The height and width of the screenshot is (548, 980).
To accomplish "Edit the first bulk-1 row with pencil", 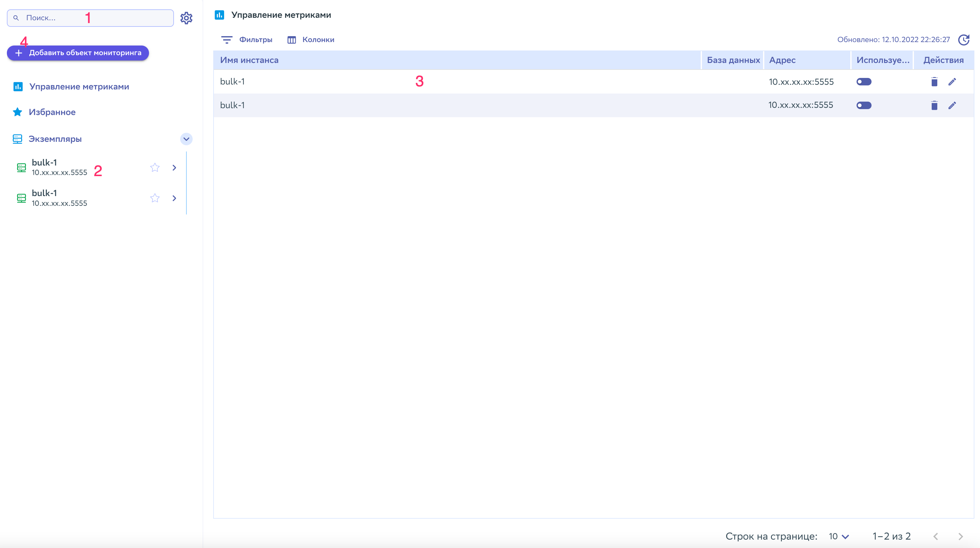I will tap(952, 82).
